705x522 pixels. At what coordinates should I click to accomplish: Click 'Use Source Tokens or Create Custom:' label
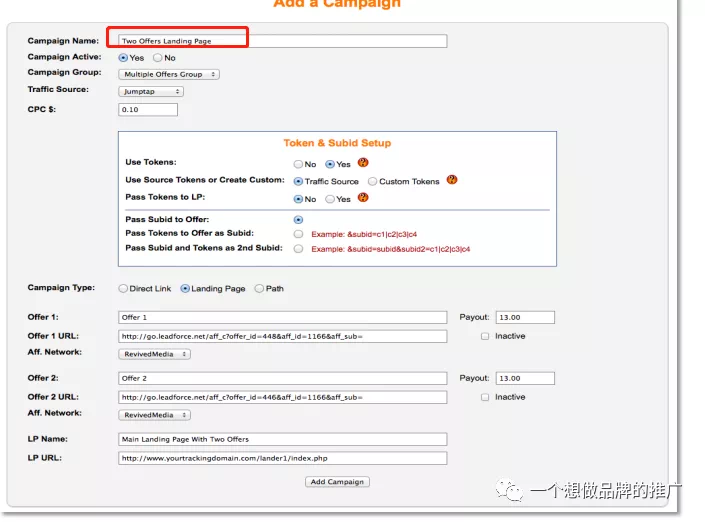(205, 180)
